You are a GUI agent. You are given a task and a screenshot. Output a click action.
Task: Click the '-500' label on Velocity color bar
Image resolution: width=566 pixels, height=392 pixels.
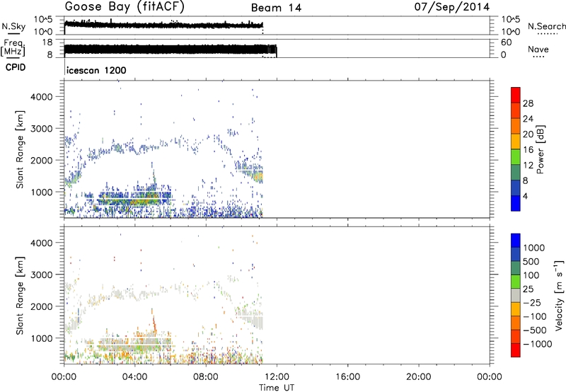[x=535, y=330]
